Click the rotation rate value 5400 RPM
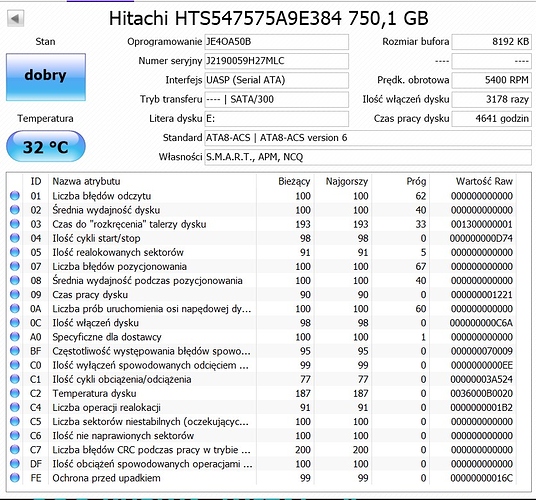The height and width of the screenshot is (500, 536). point(492,80)
